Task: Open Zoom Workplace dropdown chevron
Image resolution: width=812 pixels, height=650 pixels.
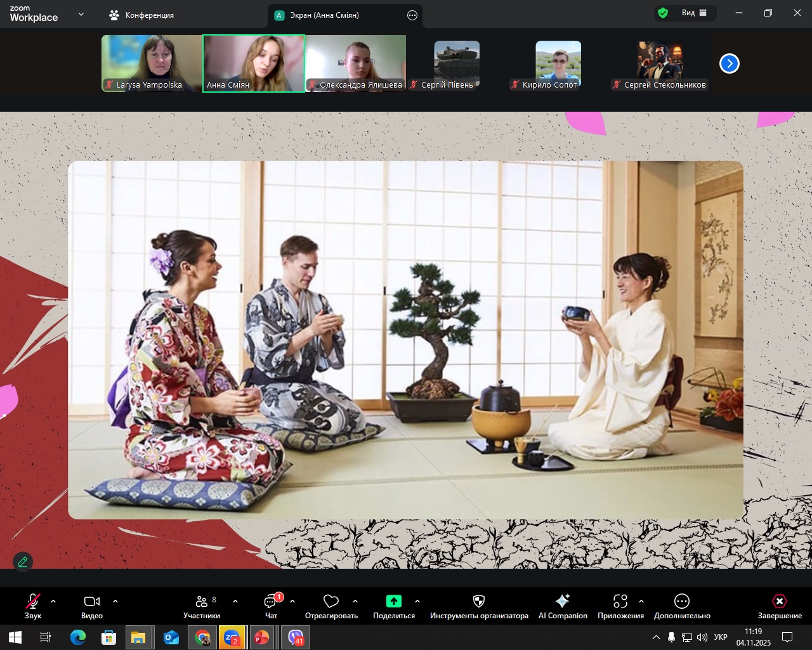Action: 81,15
